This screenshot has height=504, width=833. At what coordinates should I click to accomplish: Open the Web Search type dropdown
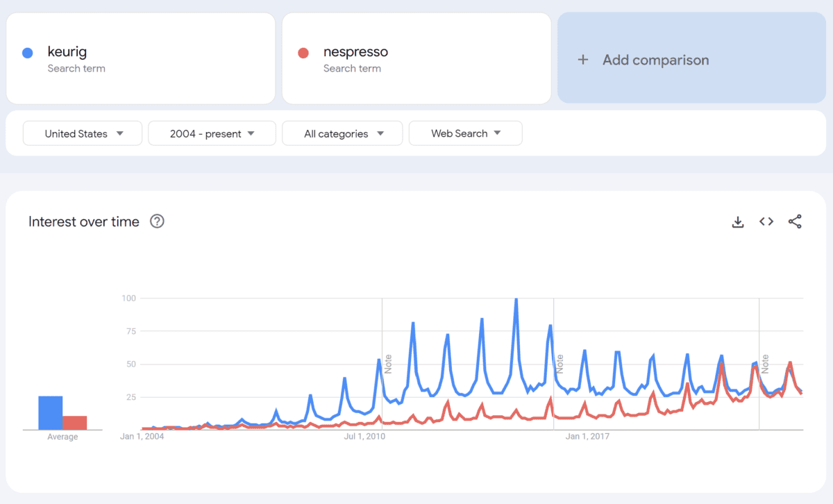(x=465, y=133)
